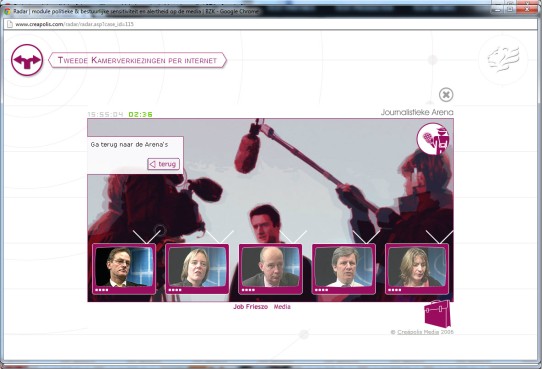Click the Tweede Kamerverkiezingen per internet title banner
This screenshot has height=369, width=542.
click(138, 60)
